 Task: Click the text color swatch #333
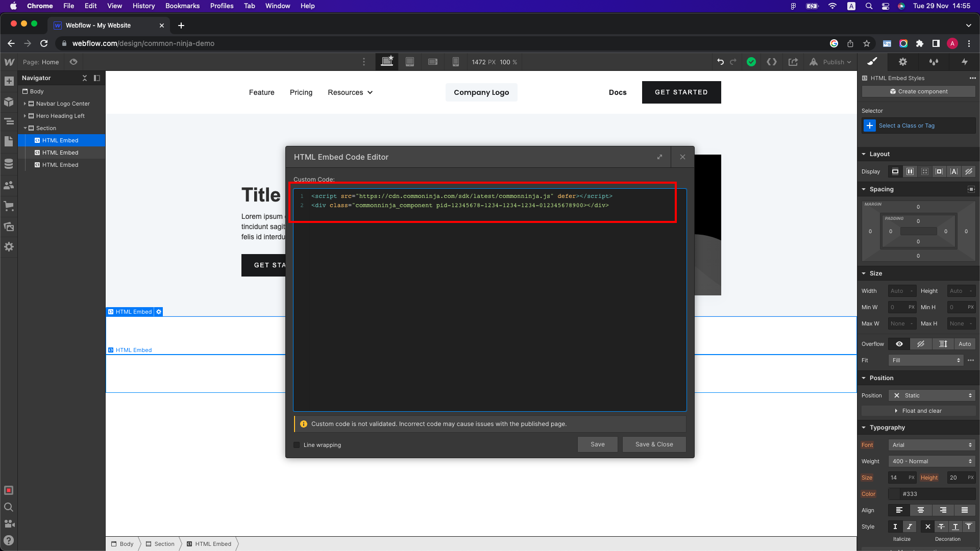pyautogui.click(x=894, y=494)
